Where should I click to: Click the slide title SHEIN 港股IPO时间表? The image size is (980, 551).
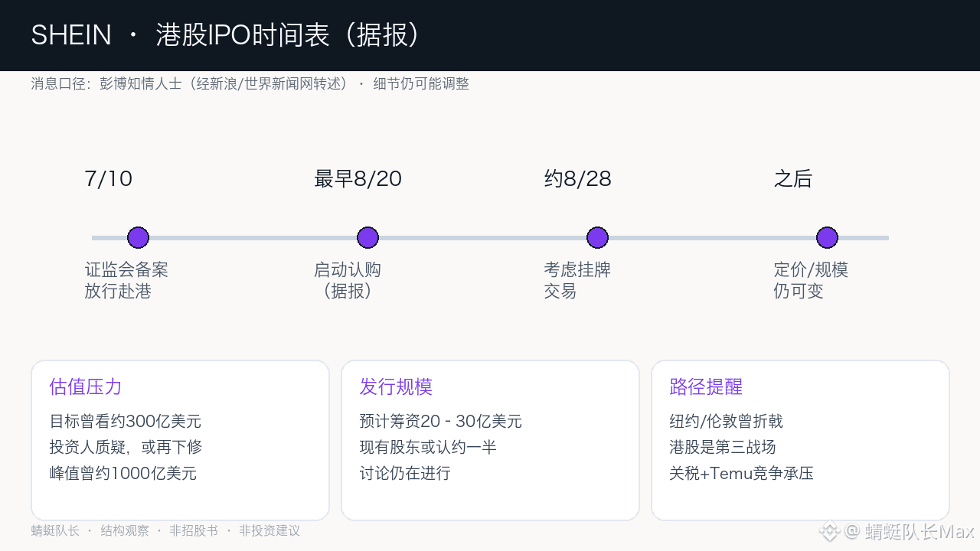227,35
